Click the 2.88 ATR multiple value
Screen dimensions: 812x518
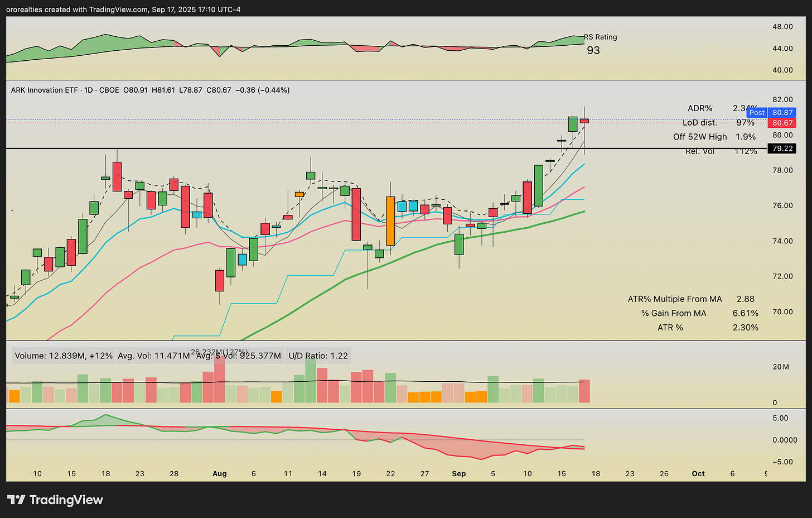tap(746, 299)
